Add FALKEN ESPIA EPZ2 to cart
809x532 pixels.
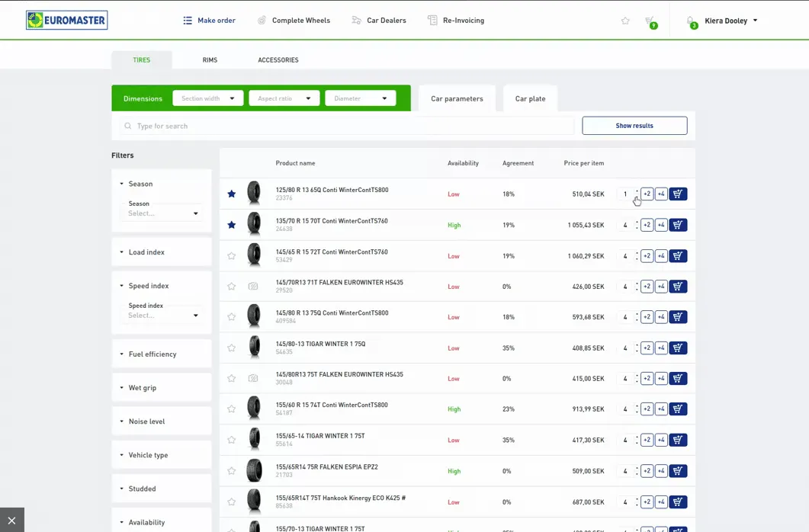[678, 471]
